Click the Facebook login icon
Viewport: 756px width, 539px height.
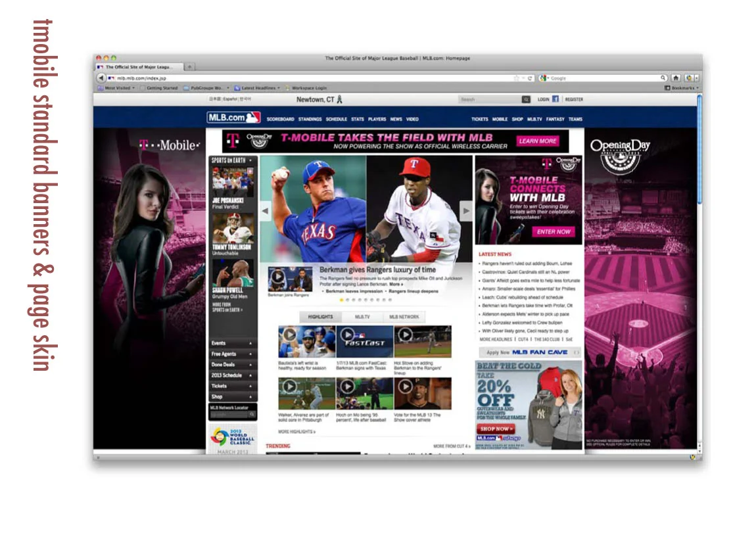[555, 99]
